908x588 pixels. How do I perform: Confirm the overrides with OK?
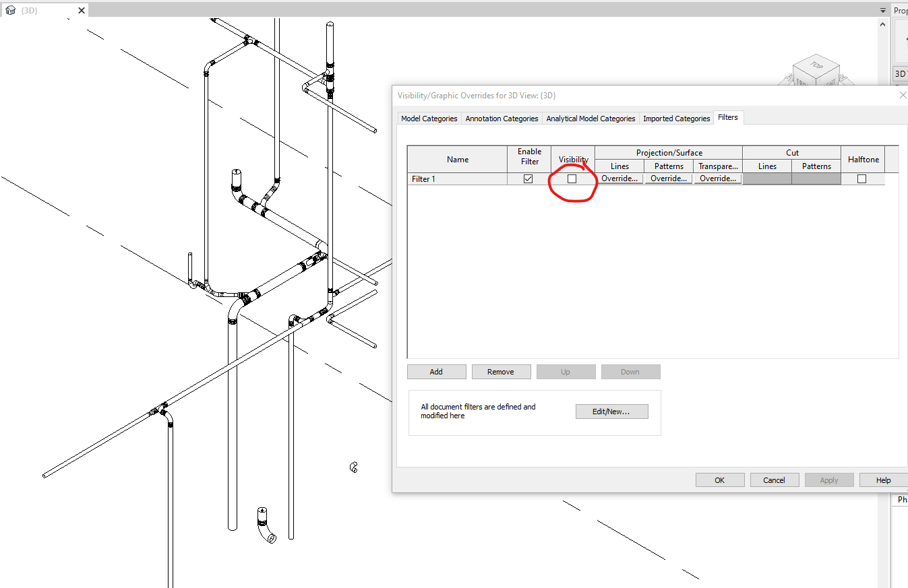click(719, 479)
